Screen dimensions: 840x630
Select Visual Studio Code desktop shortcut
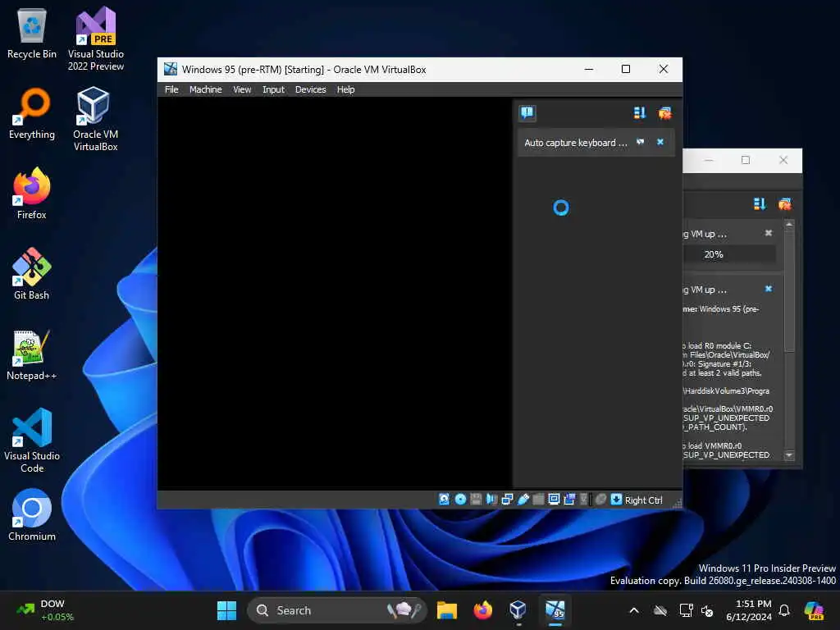(32, 441)
